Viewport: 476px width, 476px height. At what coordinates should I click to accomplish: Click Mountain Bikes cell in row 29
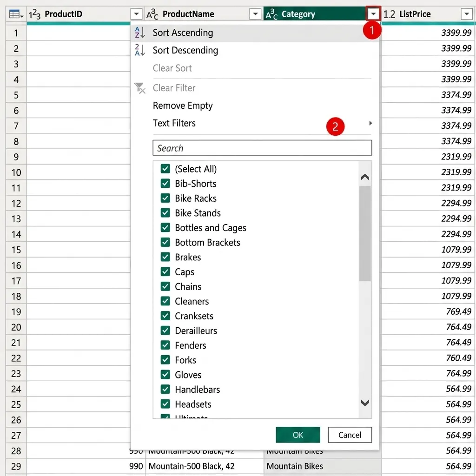point(323,466)
